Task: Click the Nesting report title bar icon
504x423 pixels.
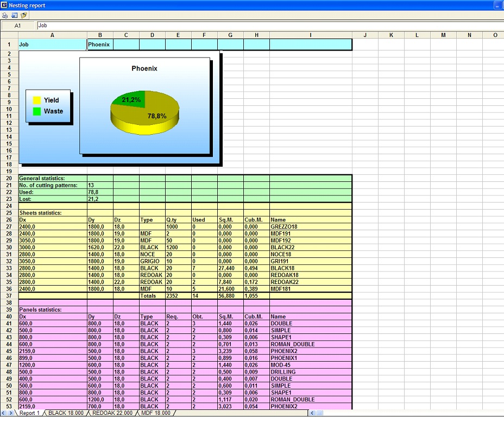Action: 4,5
